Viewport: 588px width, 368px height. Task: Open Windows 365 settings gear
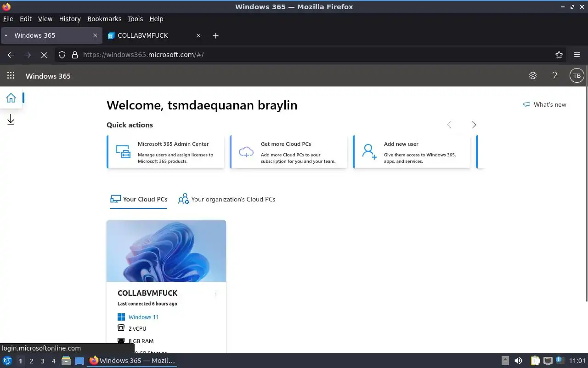(x=533, y=75)
